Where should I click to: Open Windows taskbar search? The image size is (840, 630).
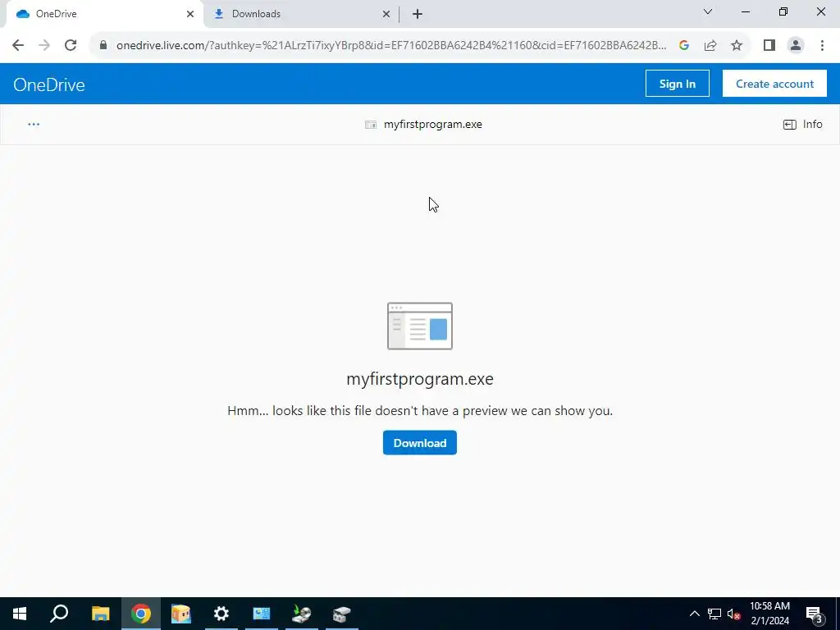tap(59, 614)
